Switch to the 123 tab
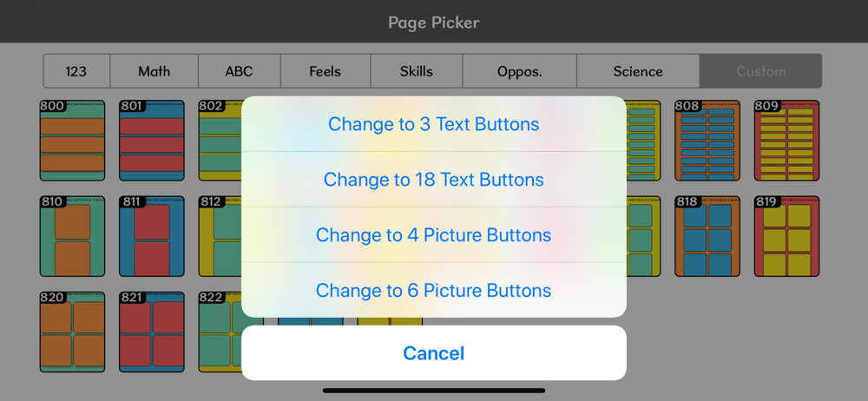 [77, 71]
